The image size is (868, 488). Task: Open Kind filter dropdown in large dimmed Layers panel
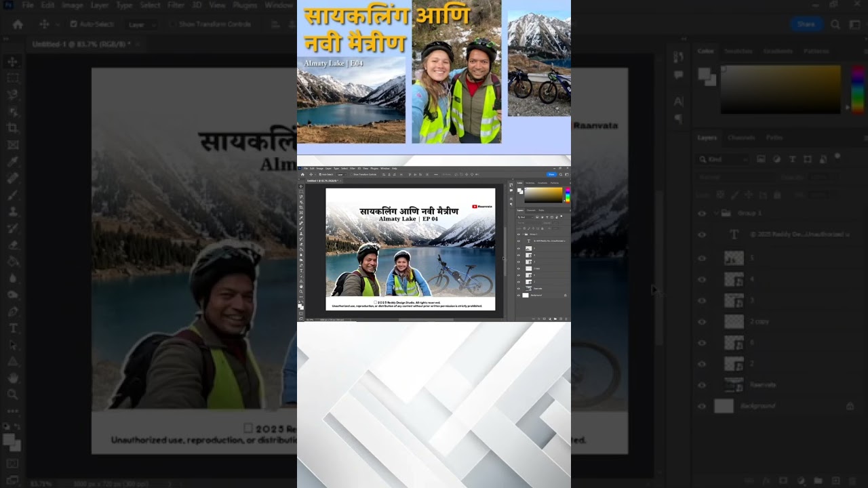pyautogui.click(x=724, y=159)
